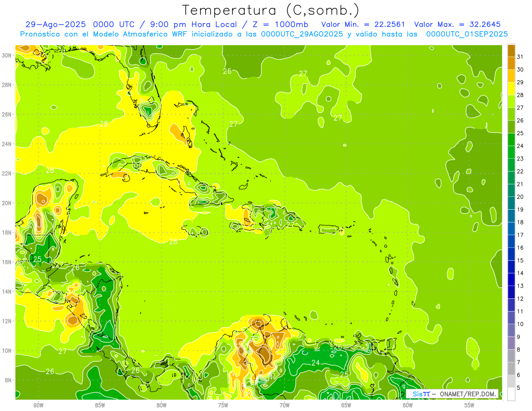
Task: Pick the brown swatch above the 31 label
Action: (x=511, y=51)
